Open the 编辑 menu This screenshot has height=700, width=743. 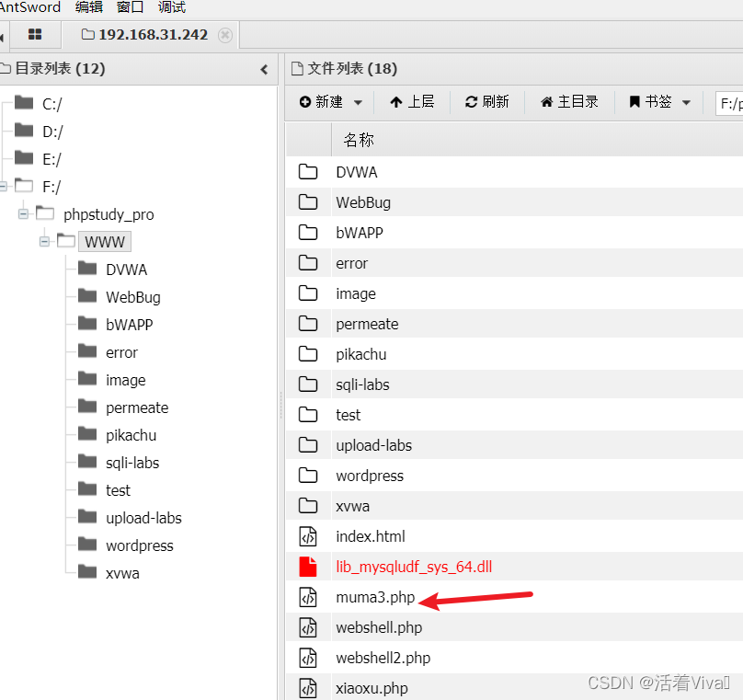click(89, 7)
